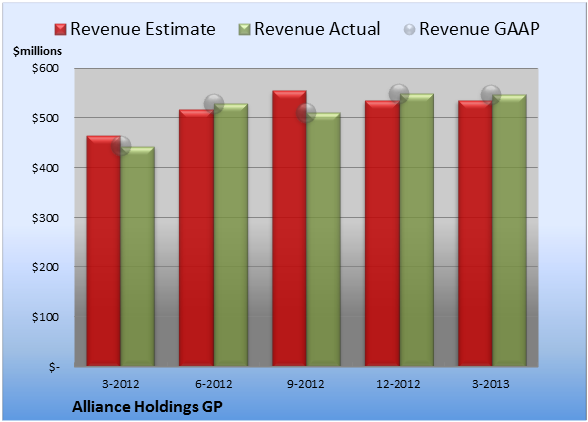Click the '$millions' axis unit label
This screenshot has width=588, height=422.
[x=37, y=51]
